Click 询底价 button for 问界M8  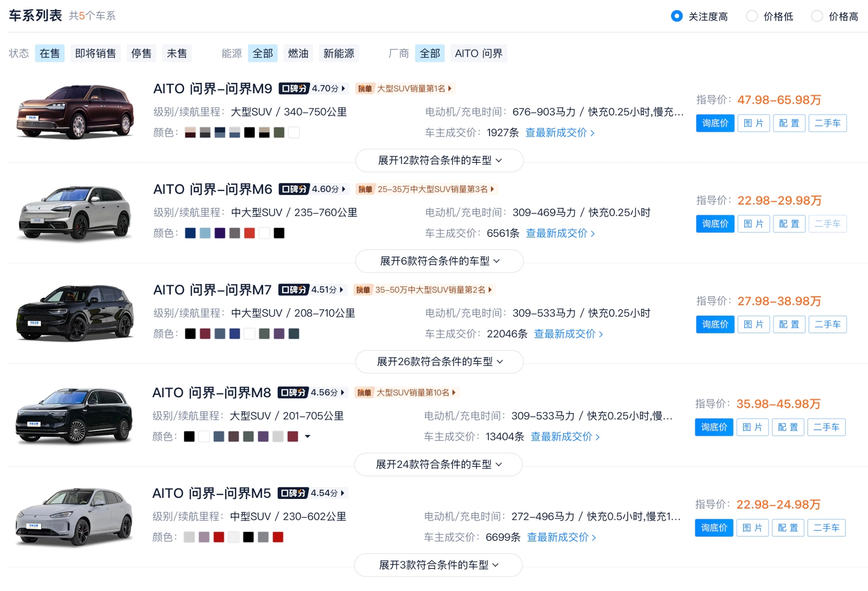714,427
